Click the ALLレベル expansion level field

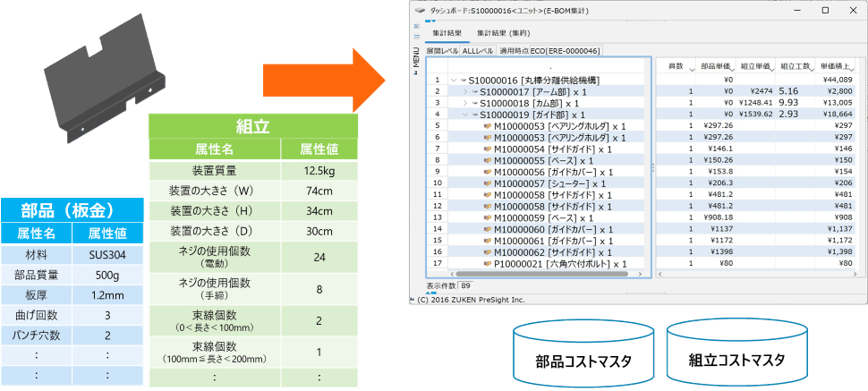[x=477, y=50]
